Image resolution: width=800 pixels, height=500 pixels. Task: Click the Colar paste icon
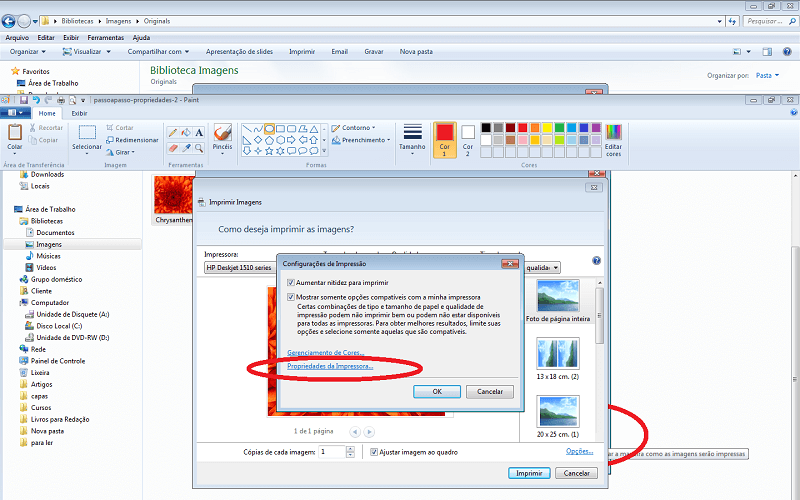click(x=15, y=135)
